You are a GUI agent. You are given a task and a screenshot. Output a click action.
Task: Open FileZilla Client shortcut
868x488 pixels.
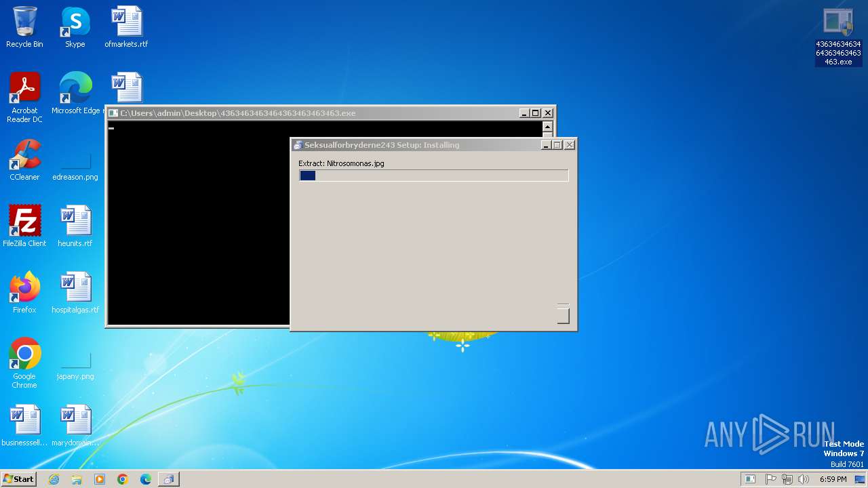click(x=24, y=226)
